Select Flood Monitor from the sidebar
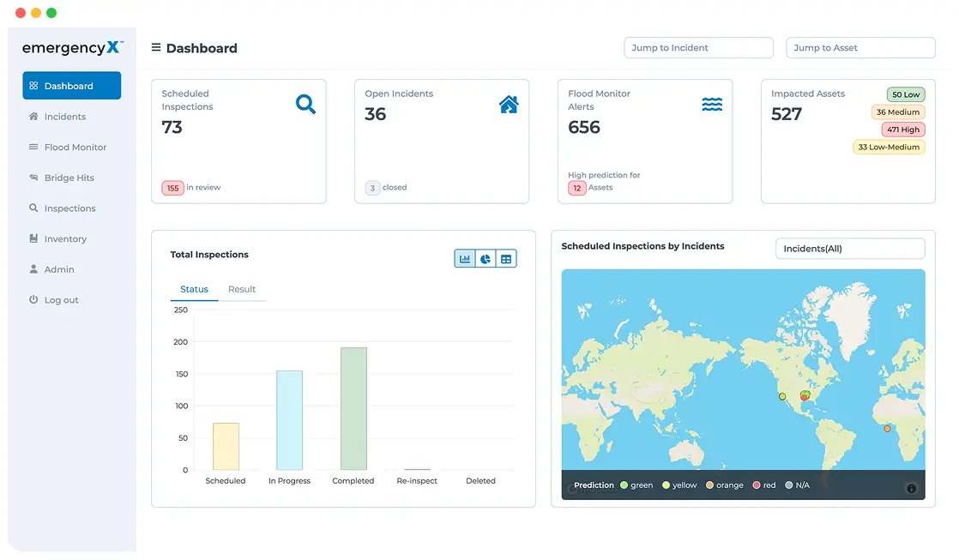This screenshot has width=959, height=560. [74, 147]
